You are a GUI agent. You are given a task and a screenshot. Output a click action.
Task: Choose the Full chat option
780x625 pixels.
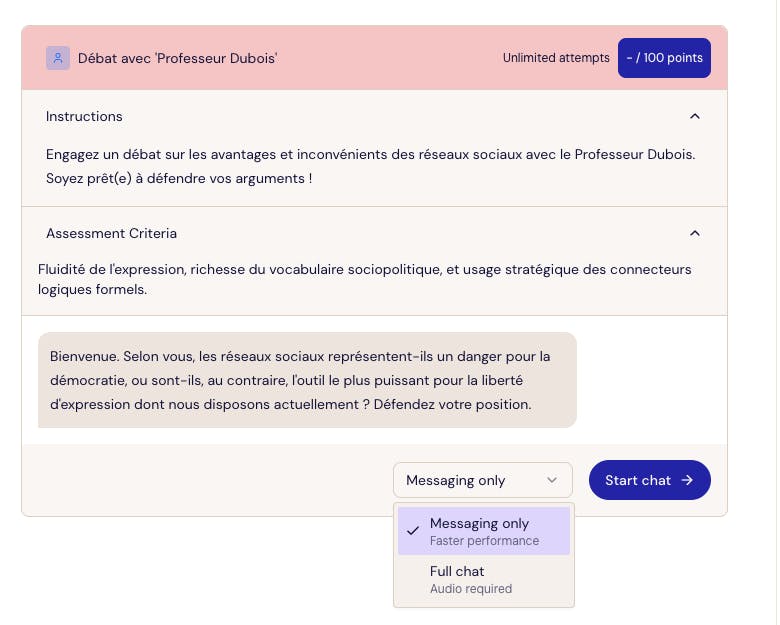point(457,571)
